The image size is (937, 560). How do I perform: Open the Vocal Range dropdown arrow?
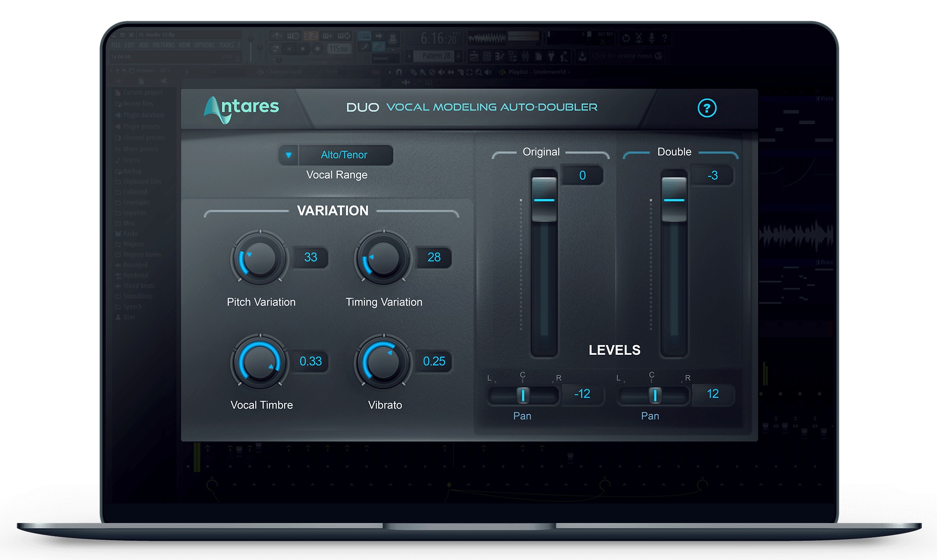point(288,155)
